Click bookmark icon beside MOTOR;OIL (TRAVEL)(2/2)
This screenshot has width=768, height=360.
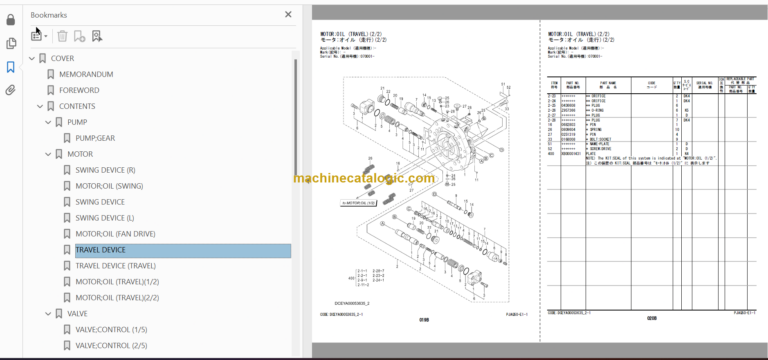[x=67, y=298]
